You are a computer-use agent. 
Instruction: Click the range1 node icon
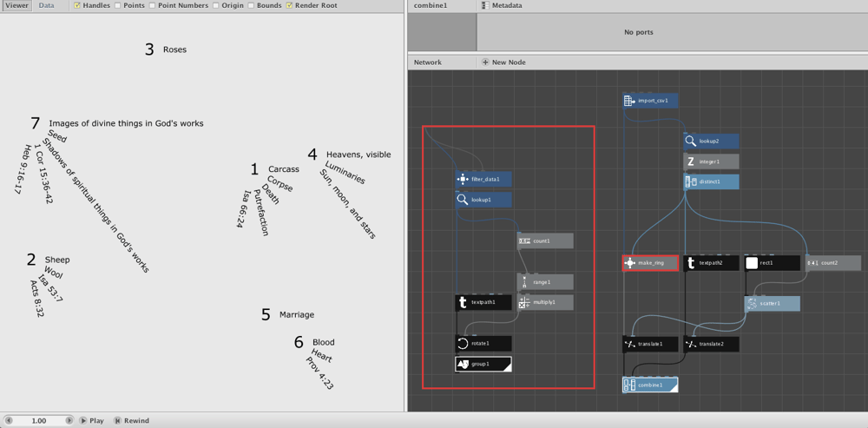523,282
